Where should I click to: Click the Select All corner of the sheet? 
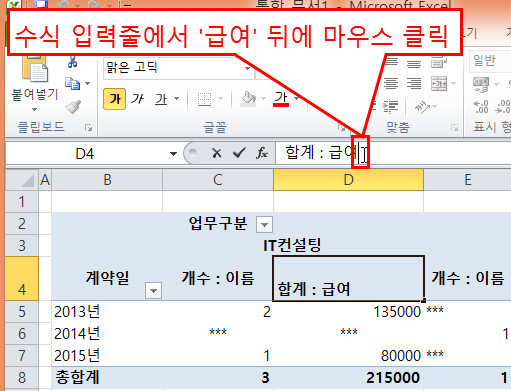[x=22, y=180]
